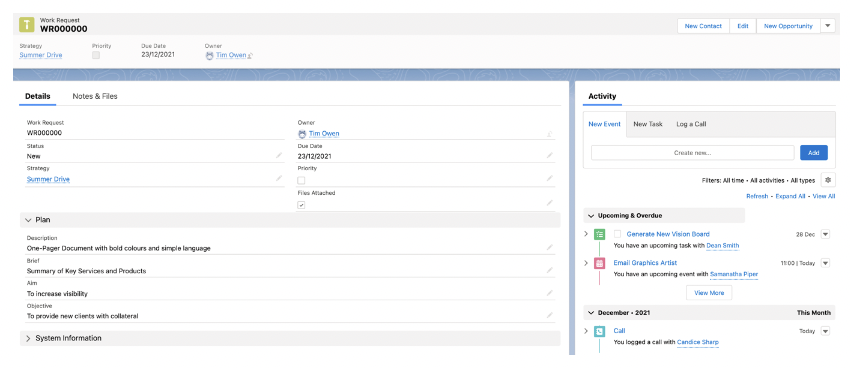This screenshot has width=850, height=368.
Task: Click owner avatar icon in the header
Action: [x=209, y=55]
